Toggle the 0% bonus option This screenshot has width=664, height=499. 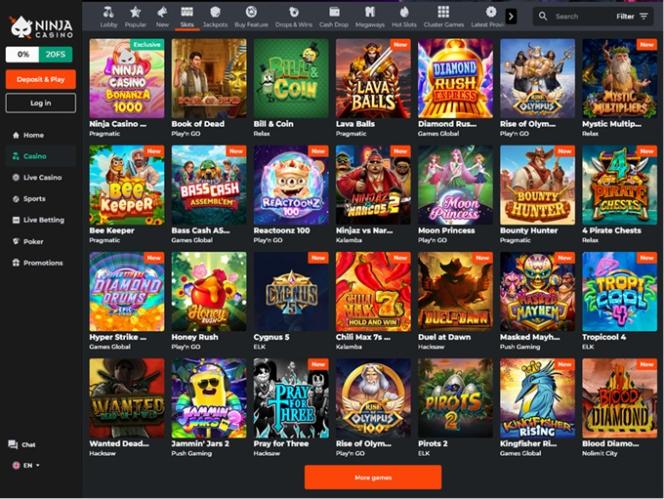(22, 54)
